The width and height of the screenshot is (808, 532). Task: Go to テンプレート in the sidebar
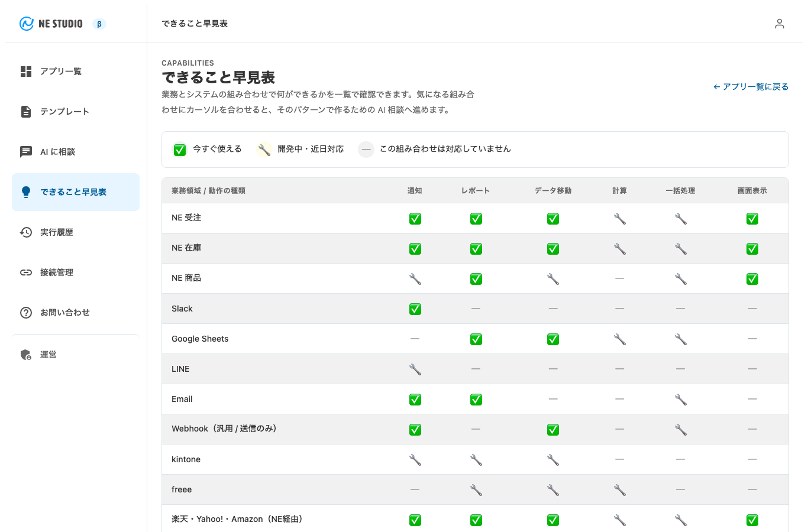(x=76, y=112)
